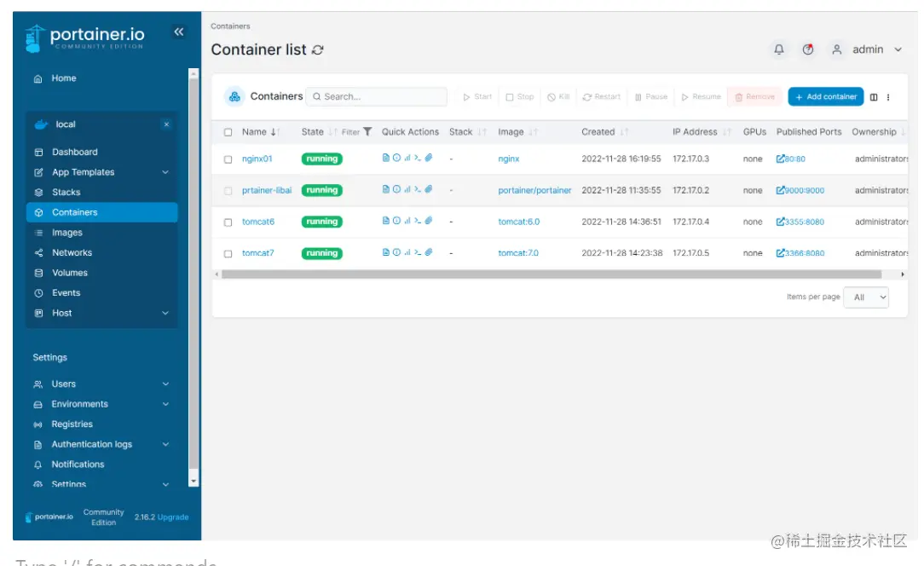
Task: Check the nginx01 container checkbox
Action: click(x=228, y=159)
